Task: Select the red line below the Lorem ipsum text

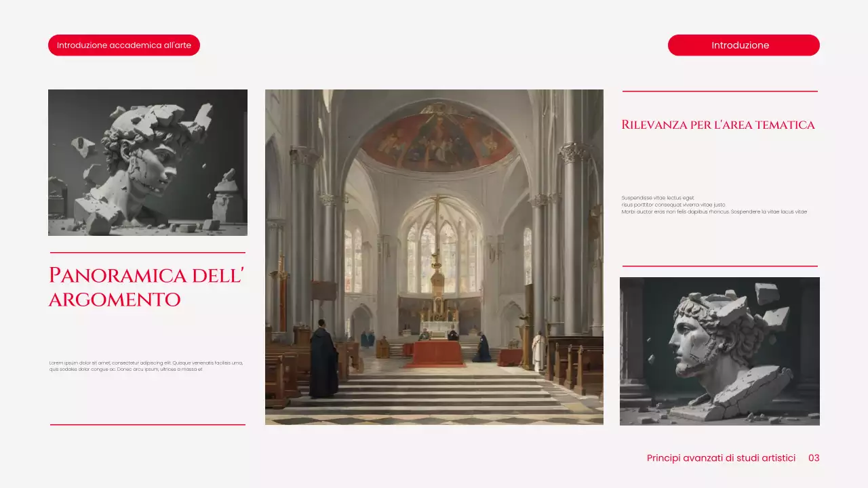Action: (148, 425)
